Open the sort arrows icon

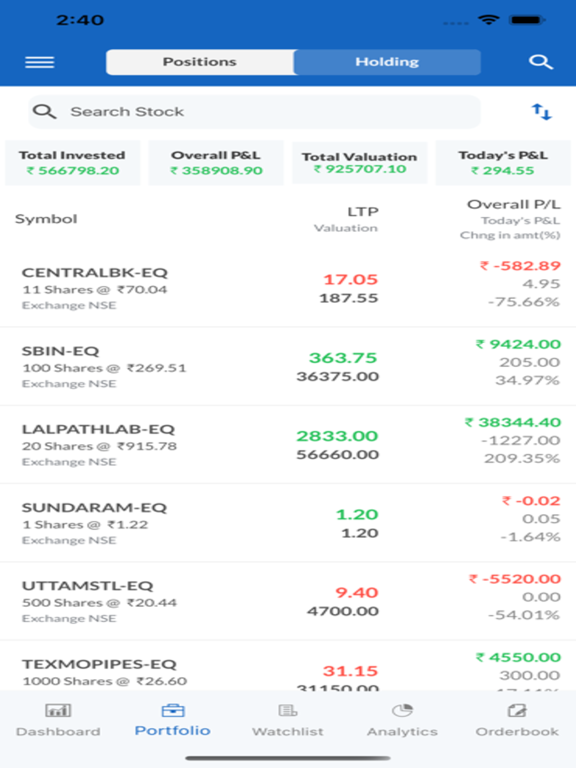(542, 112)
